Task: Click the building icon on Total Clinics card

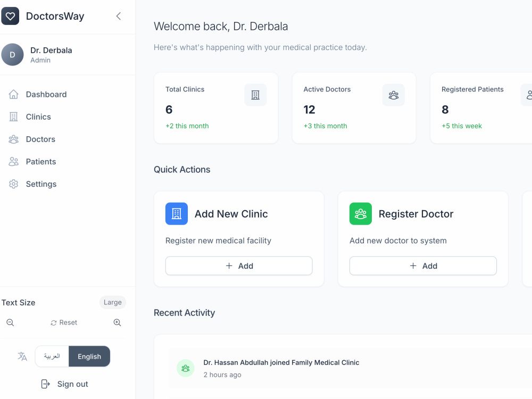Action: pyautogui.click(x=255, y=95)
